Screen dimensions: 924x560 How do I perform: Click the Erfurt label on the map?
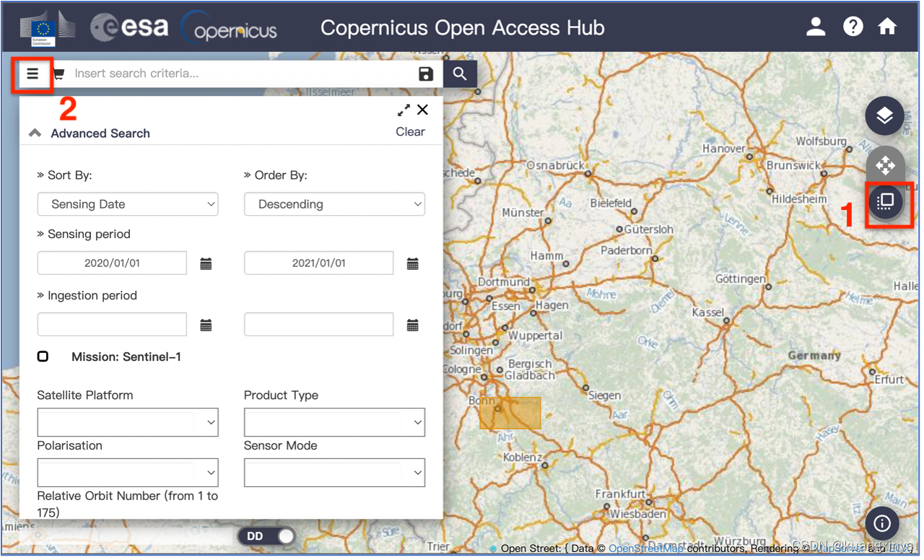point(889,380)
